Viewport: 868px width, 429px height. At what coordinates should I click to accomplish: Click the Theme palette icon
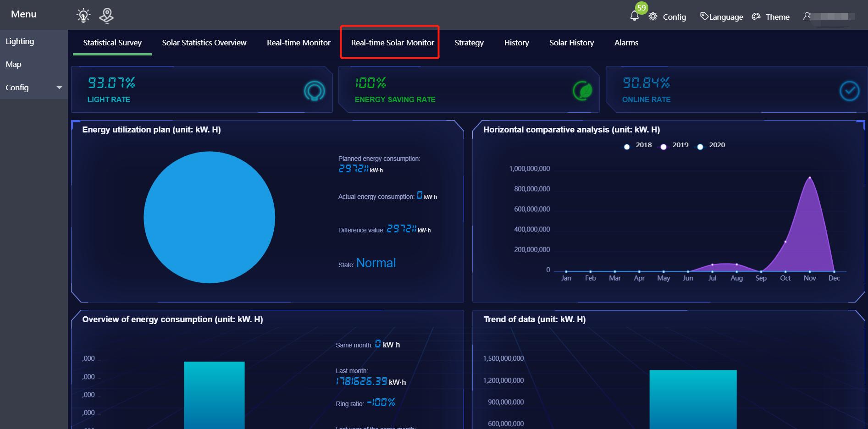[x=756, y=16]
